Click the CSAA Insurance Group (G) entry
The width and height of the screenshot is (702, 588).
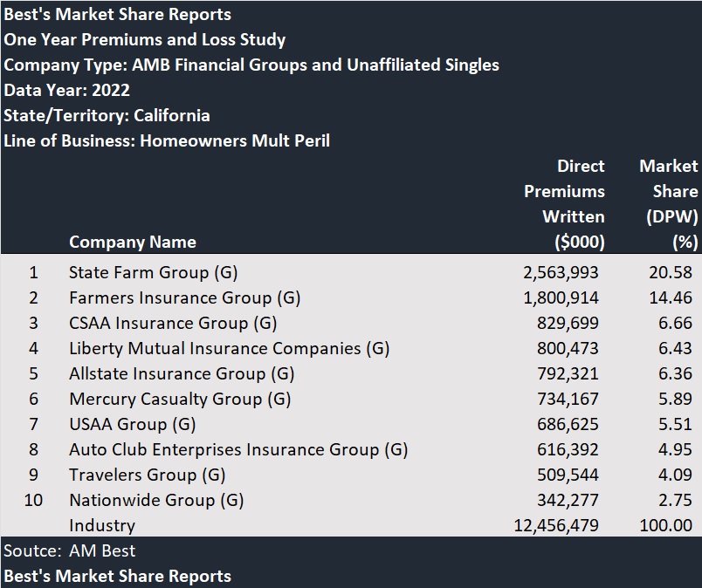[173, 323]
